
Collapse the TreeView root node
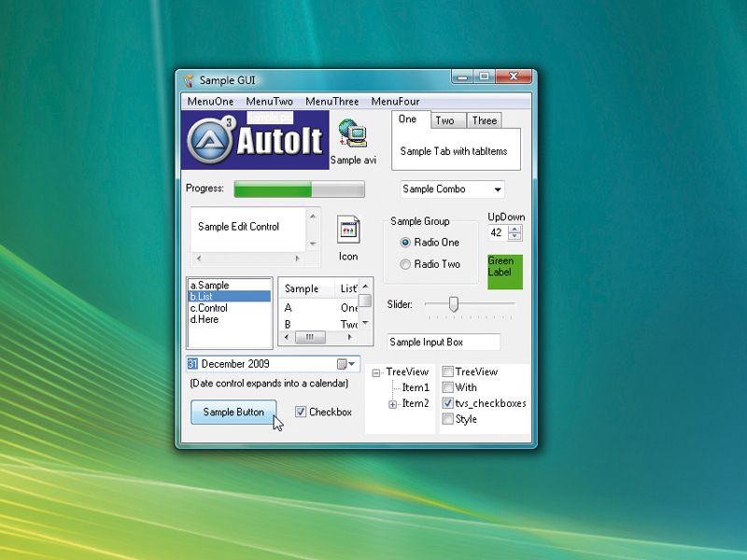376,372
